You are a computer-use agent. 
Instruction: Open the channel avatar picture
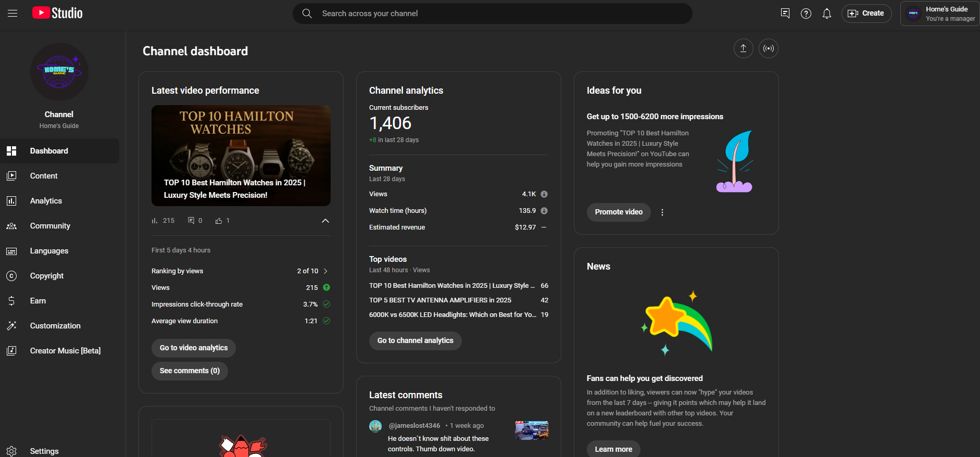click(x=59, y=72)
